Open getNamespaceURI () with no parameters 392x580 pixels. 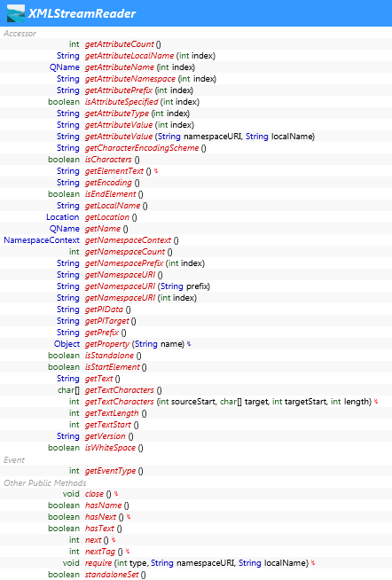coord(121,274)
